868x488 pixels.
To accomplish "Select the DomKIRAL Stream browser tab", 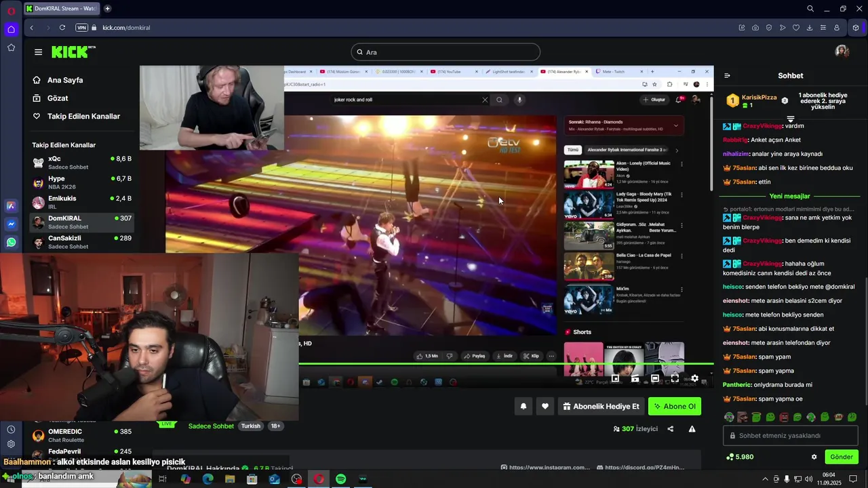I will pyautogui.click(x=60, y=9).
